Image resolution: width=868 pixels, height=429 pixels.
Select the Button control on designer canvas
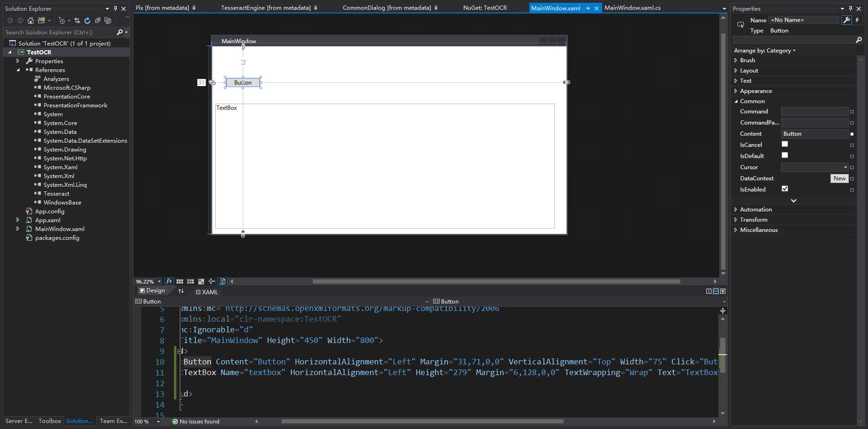[x=243, y=83]
